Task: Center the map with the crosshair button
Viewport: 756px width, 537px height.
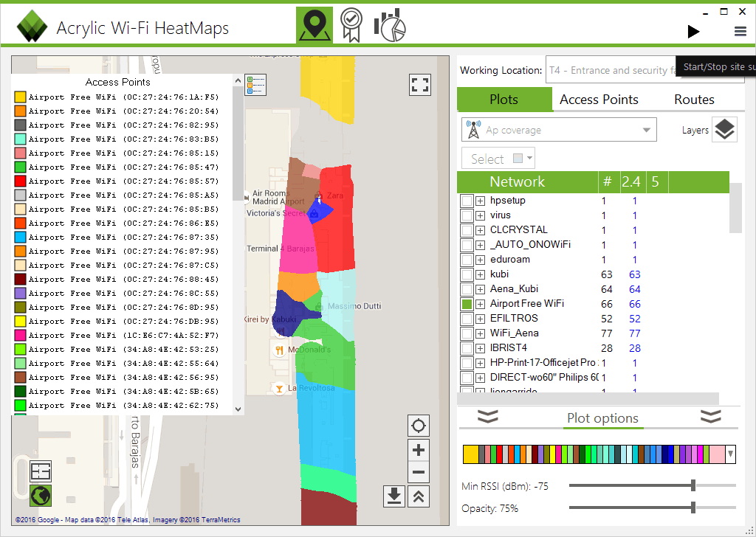Action: click(419, 426)
